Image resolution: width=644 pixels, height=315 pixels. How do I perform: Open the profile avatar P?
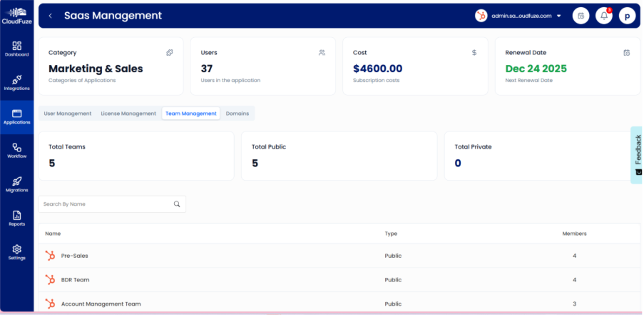coord(627,16)
